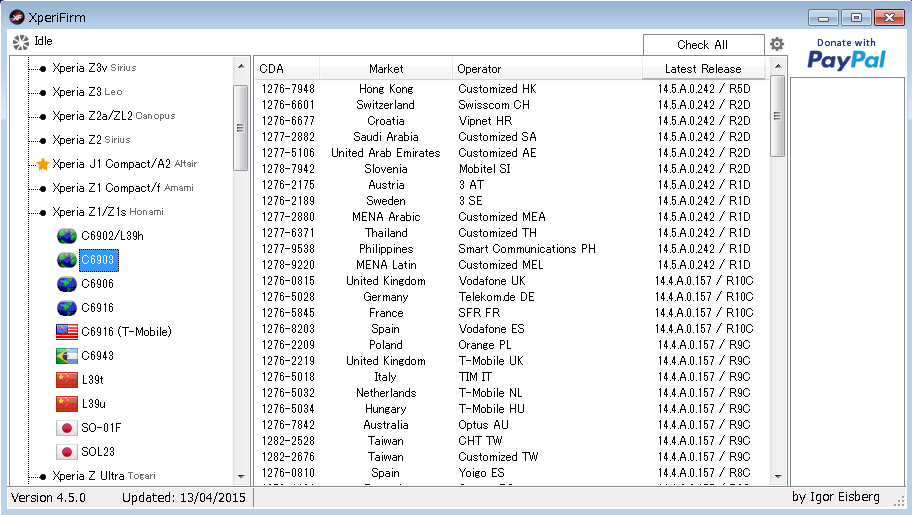Select the C6902/L39h model
Screen dimensions: 912x515
(x=112, y=236)
